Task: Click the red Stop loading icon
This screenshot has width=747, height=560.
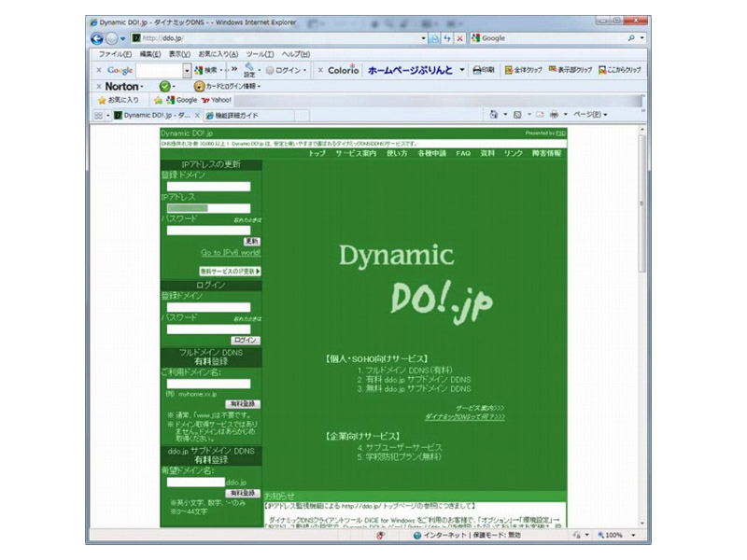Action: coord(459,38)
